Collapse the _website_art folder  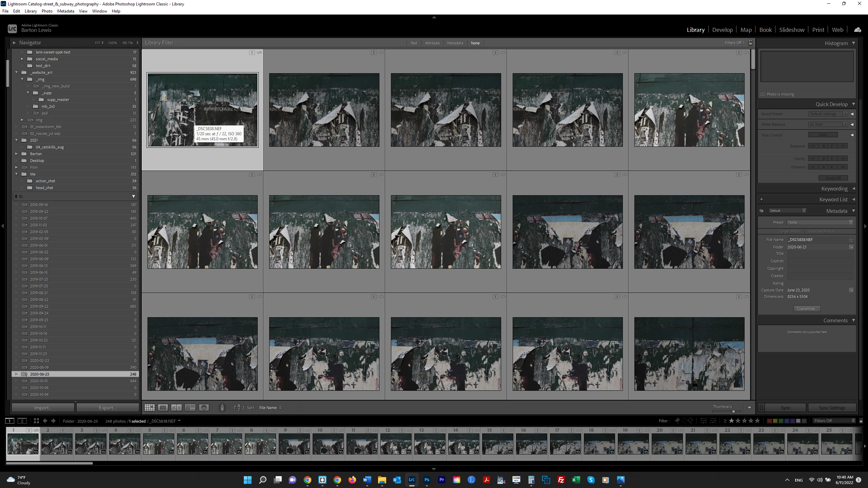pos(16,73)
